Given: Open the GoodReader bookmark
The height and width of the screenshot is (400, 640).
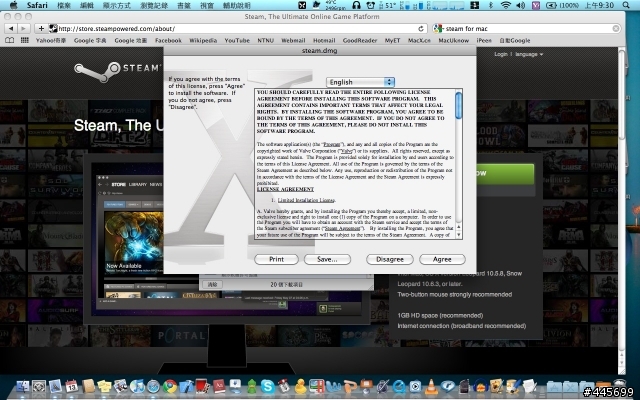Looking at the screenshot, I should tap(360, 40).
